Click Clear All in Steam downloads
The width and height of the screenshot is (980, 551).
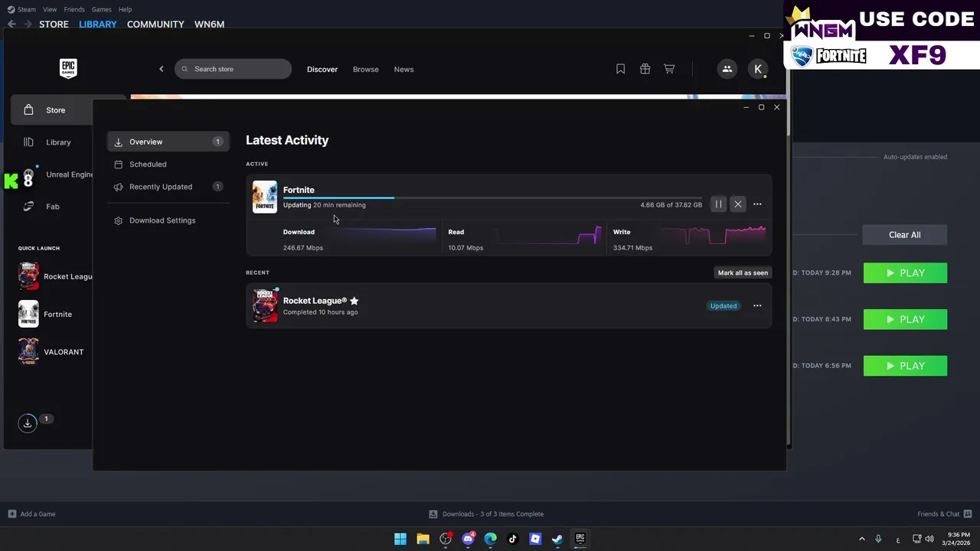[905, 235]
